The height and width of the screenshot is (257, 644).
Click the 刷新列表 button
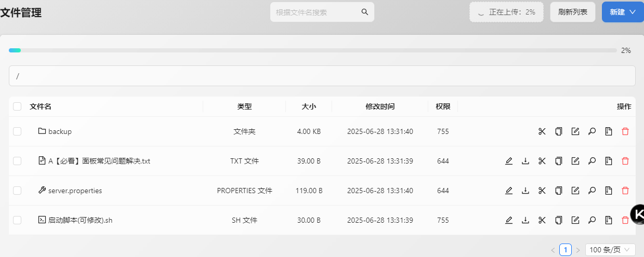(573, 12)
